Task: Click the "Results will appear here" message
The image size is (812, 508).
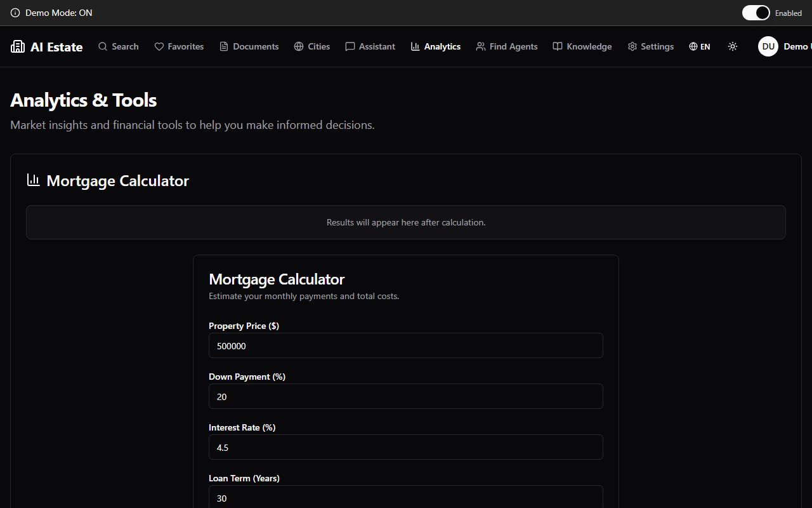Action: [406, 222]
